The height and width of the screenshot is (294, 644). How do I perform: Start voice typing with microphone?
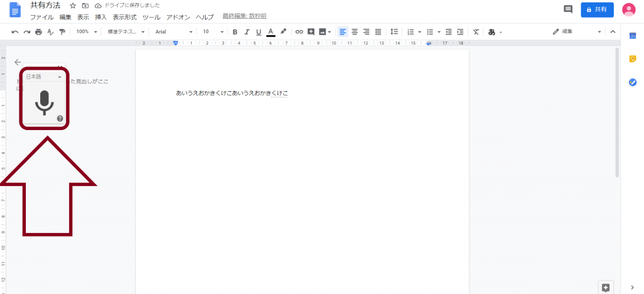point(45,102)
